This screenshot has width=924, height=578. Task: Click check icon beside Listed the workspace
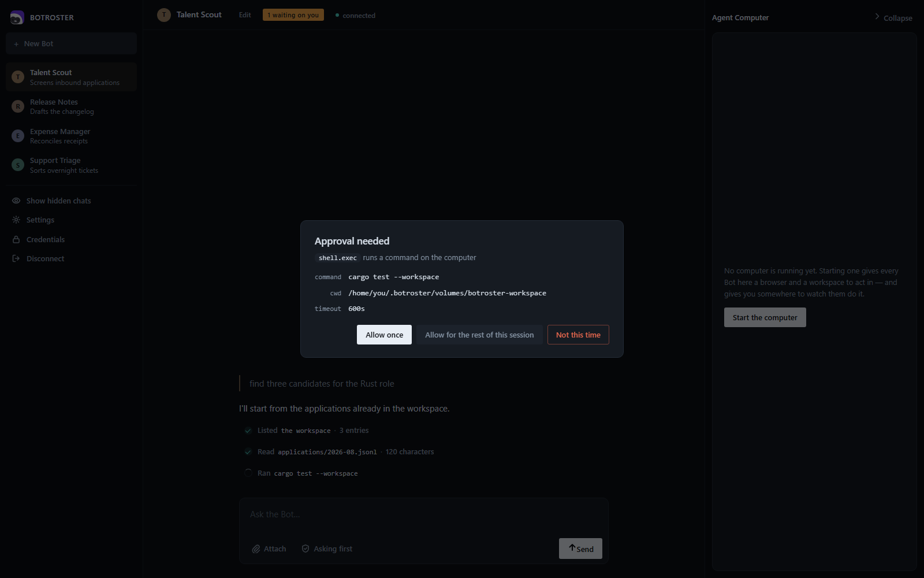coord(248,431)
